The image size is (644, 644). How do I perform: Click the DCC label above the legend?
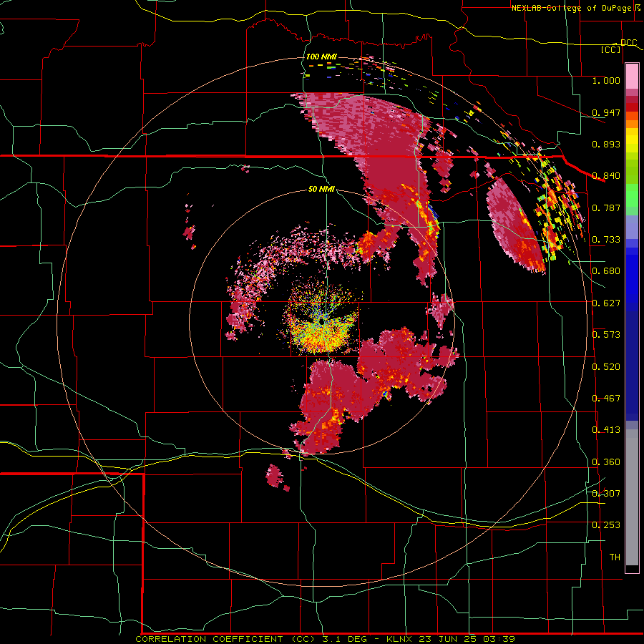(x=628, y=42)
